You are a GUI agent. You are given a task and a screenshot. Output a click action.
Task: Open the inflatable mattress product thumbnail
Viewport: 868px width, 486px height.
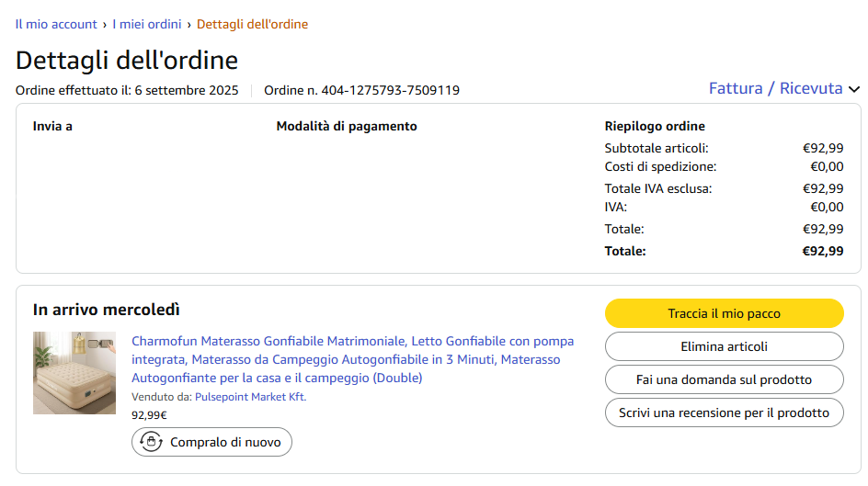pos(74,373)
